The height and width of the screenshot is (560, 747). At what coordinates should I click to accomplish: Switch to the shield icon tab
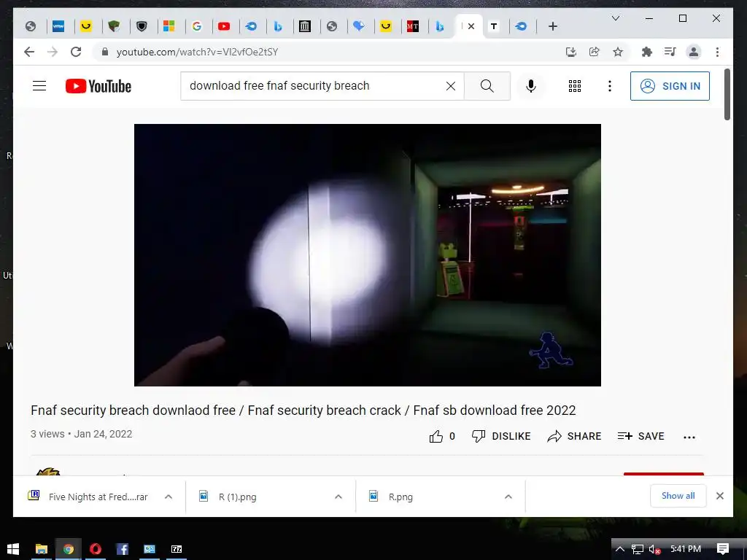(x=142, y=26)
